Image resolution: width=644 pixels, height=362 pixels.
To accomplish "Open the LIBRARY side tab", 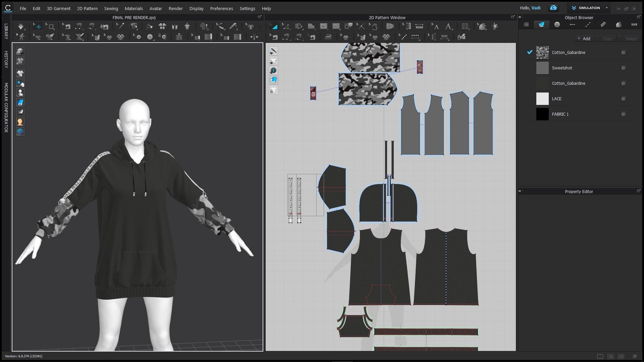I will 6,32.
